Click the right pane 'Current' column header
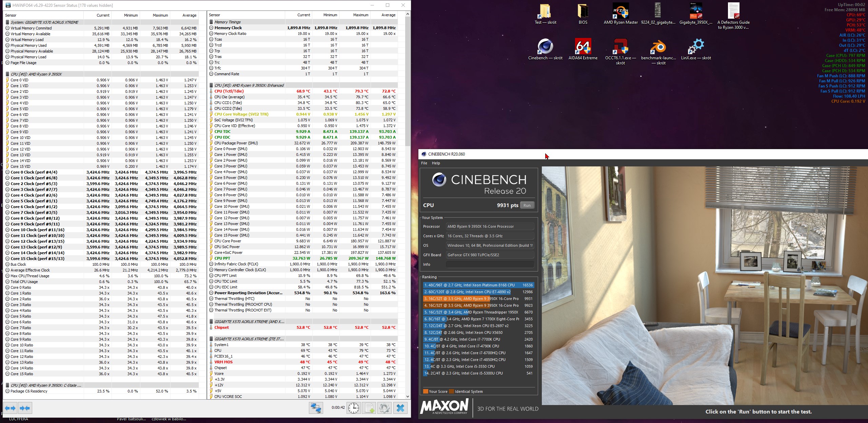868x423 pixels. click(x=299, y=15)
